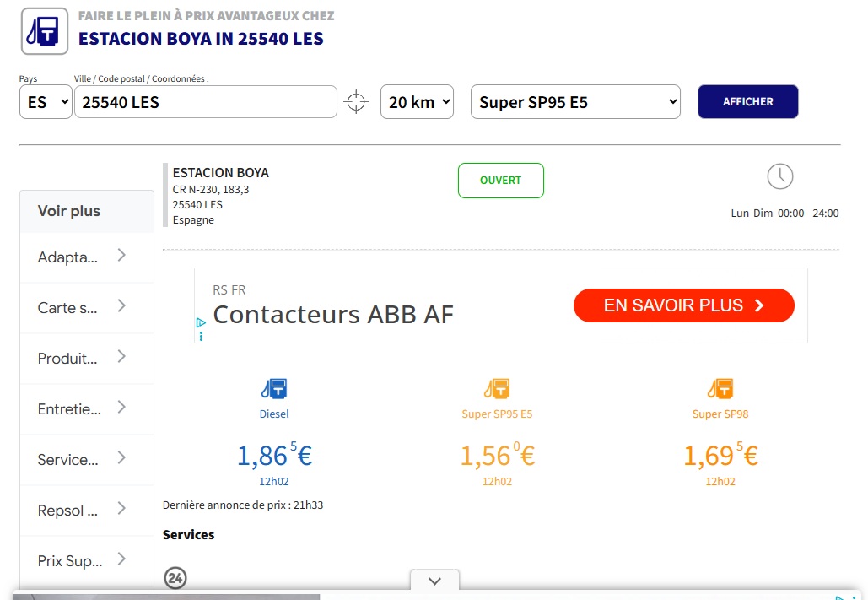
Task: Click the geolocation crosshair icon
Action: (x=357, y=102)
